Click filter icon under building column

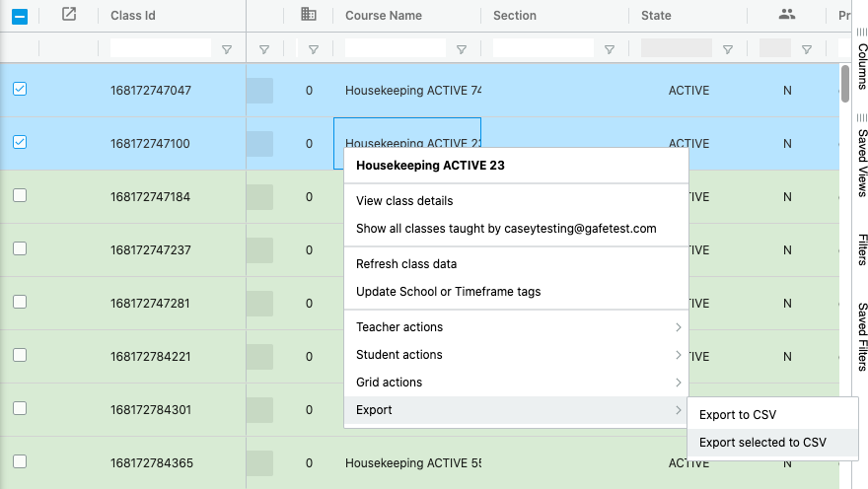click(314, 49)
